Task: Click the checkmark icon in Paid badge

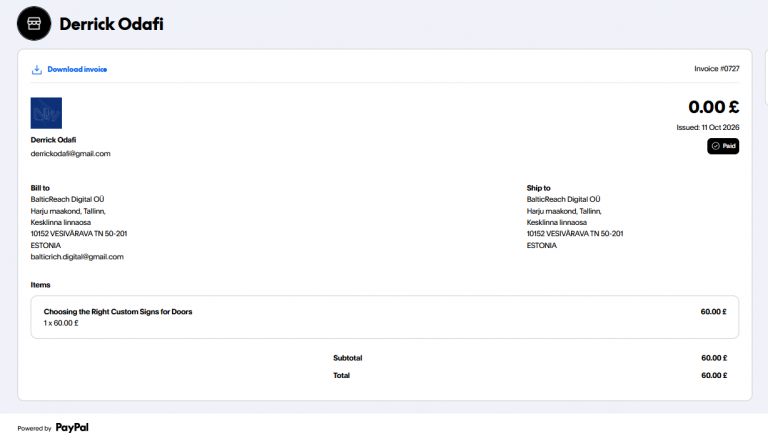Action: 716,146
